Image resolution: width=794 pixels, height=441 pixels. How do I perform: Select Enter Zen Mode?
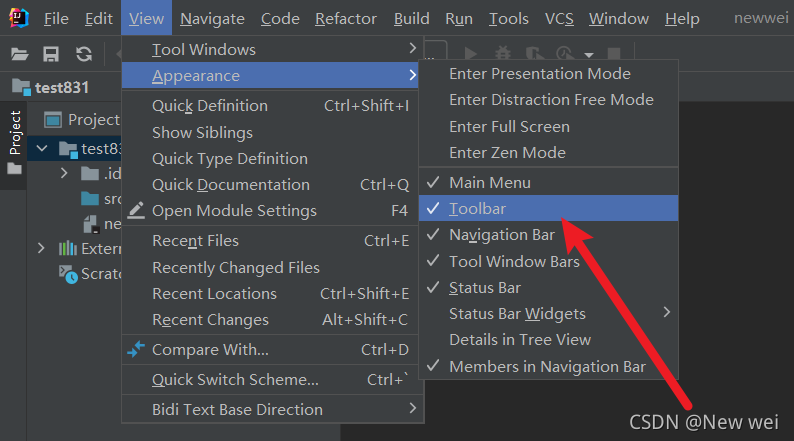[x=507, y=152]
